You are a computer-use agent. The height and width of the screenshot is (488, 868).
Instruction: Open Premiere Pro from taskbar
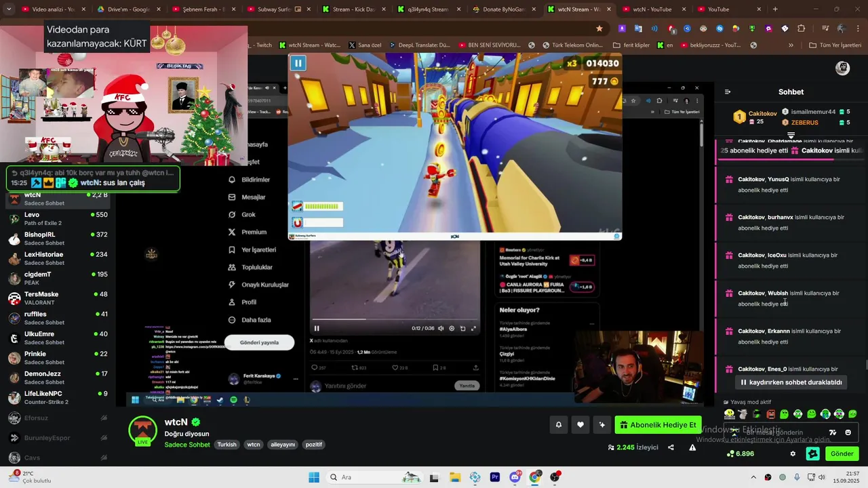[x=494, y=477]
